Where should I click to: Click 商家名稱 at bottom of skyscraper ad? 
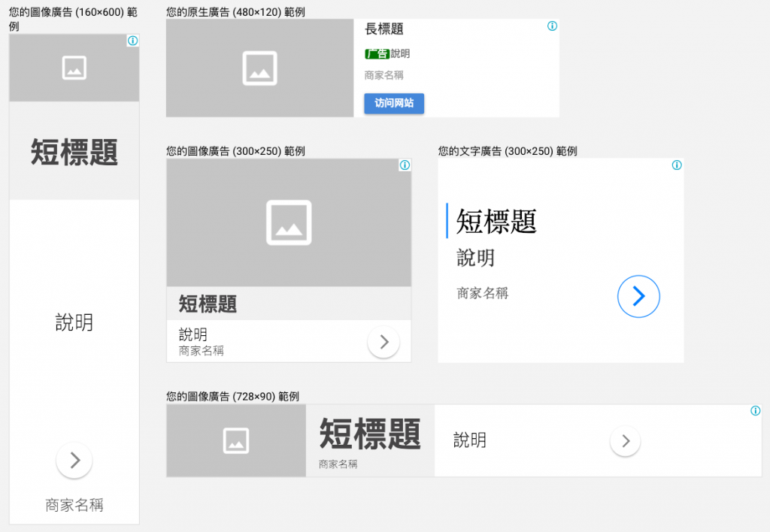click(x=74, y=506)
